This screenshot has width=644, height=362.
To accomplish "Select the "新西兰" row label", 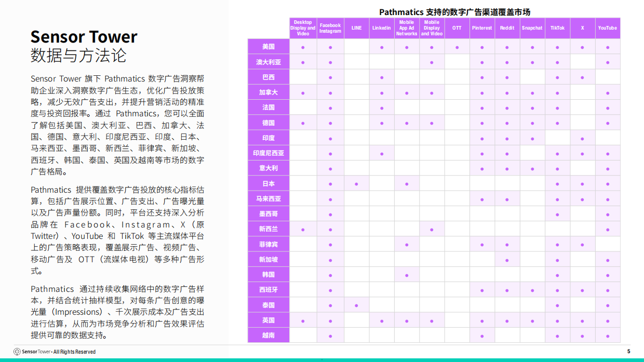I will [x=269, y=229].
